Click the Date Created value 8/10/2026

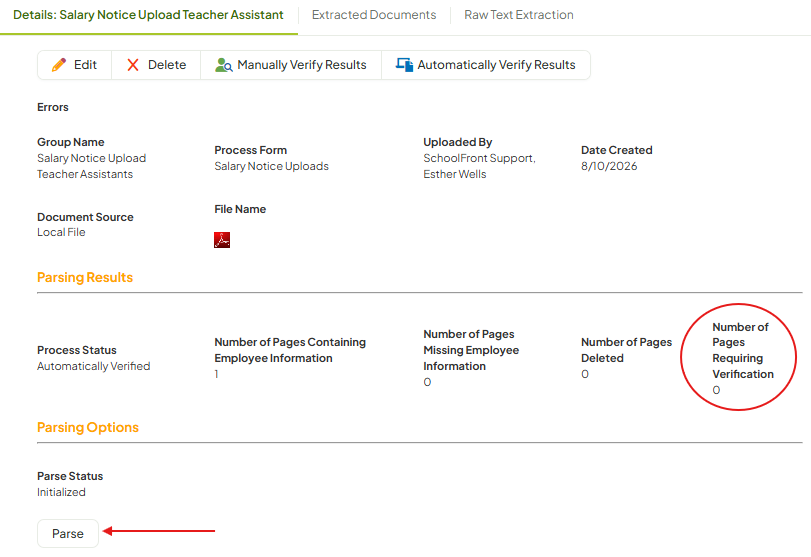pos(609,166)
